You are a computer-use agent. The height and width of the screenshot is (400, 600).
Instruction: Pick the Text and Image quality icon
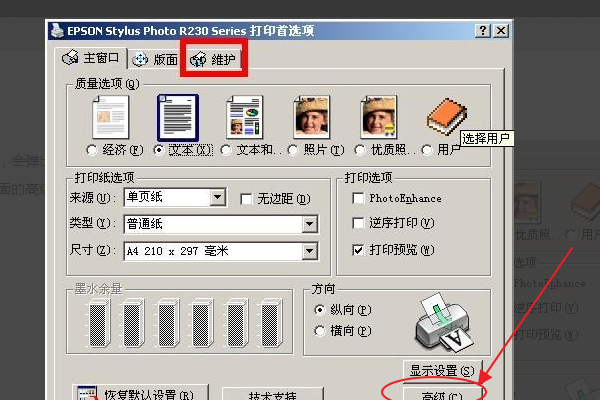245,117
